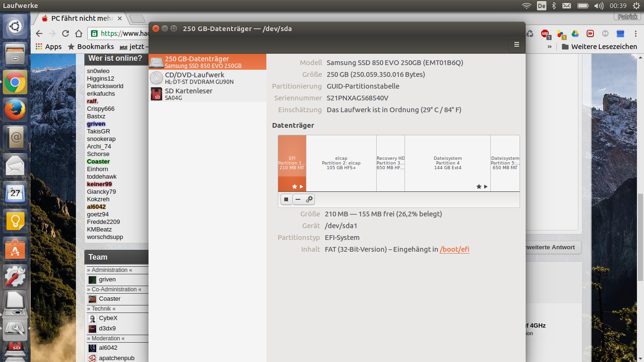This screenshot has width=644, height=362.
Task: Click Chrome's home button
Action: point(79,33)
